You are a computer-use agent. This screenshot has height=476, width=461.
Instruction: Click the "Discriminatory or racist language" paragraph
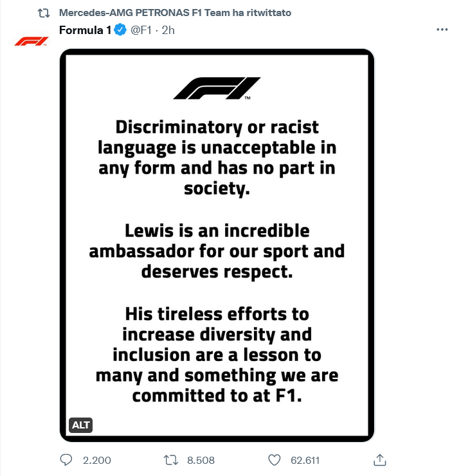tap(217, 157)
